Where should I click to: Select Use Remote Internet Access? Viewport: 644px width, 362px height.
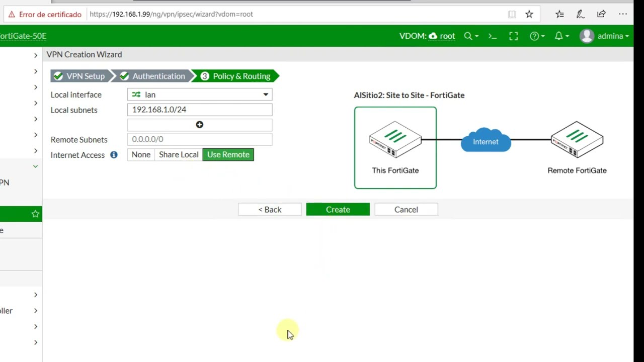pos(228,155)
